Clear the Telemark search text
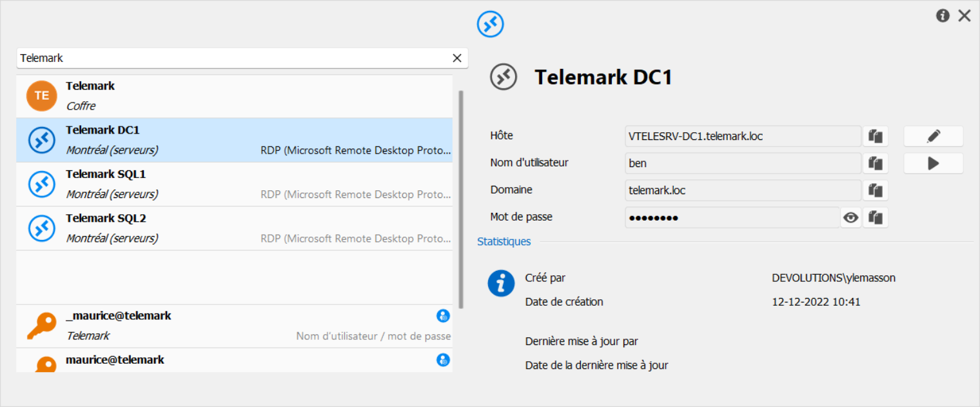 457,58
